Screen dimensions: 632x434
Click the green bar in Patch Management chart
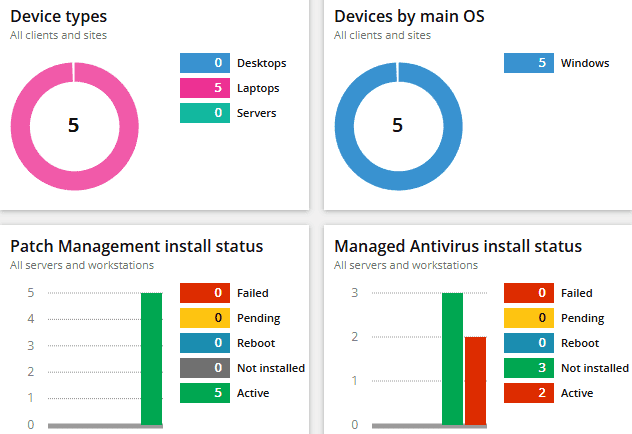(x=151, y=359)
